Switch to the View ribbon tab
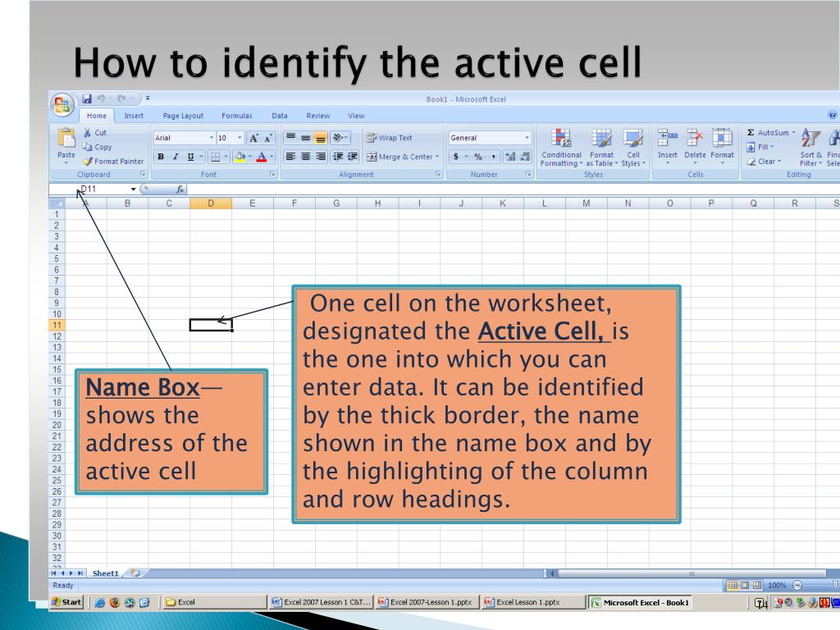 point(356,116)
